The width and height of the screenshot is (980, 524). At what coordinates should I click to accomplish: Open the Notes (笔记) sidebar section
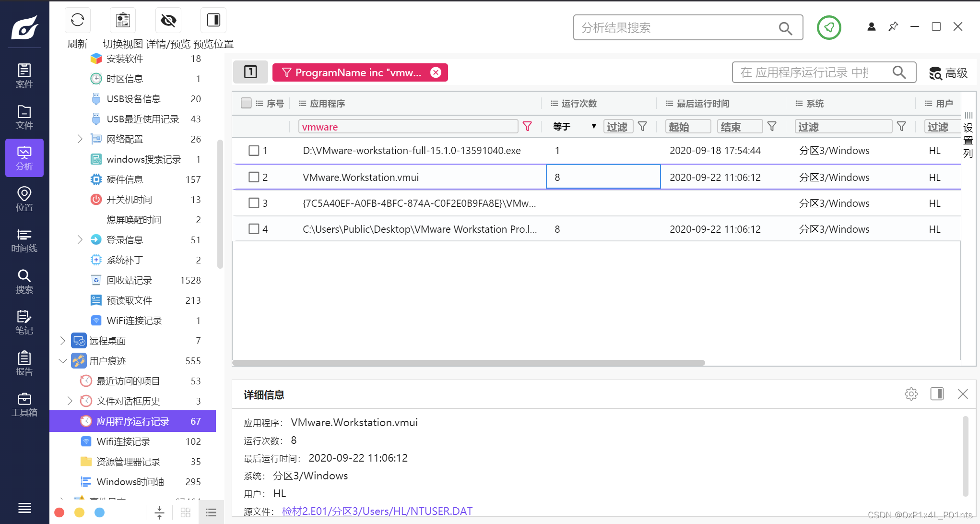tap(24, 322)
